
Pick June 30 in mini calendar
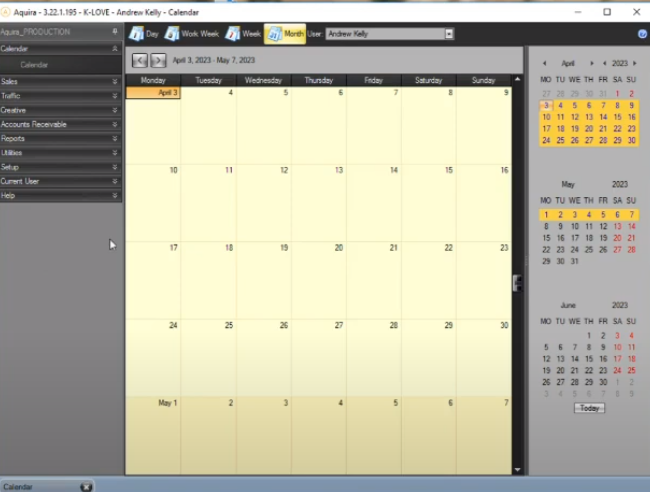603,383
